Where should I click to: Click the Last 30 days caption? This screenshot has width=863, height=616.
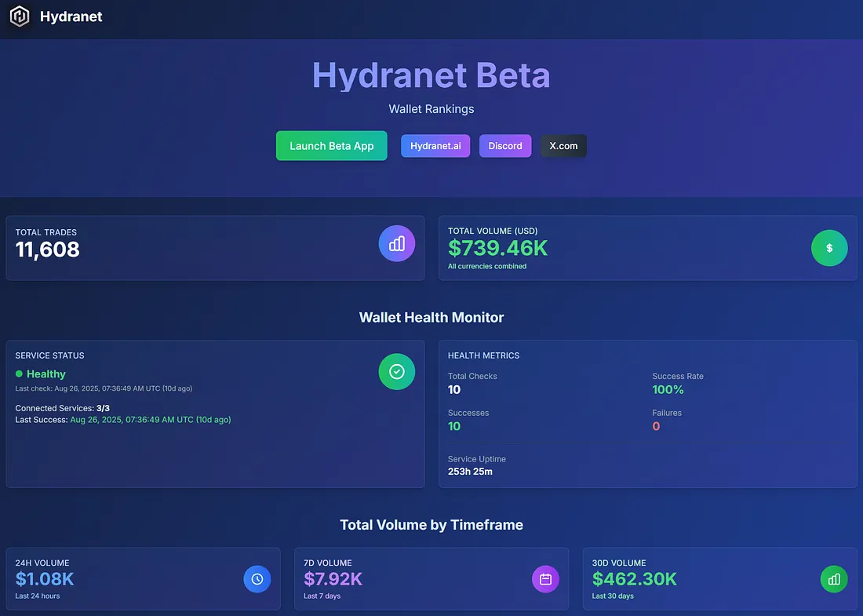click(x=613, y=596)
